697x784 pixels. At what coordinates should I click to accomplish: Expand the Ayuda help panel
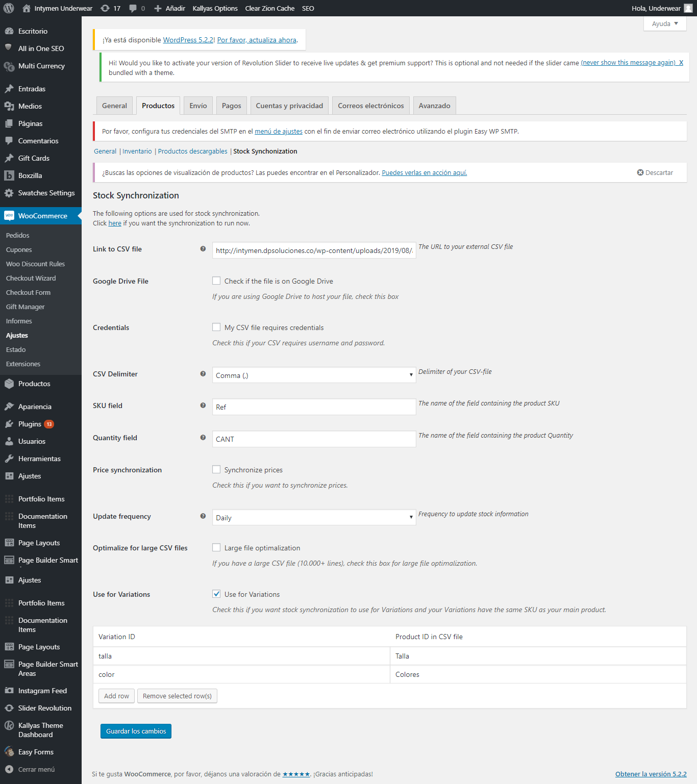point(665,23)
